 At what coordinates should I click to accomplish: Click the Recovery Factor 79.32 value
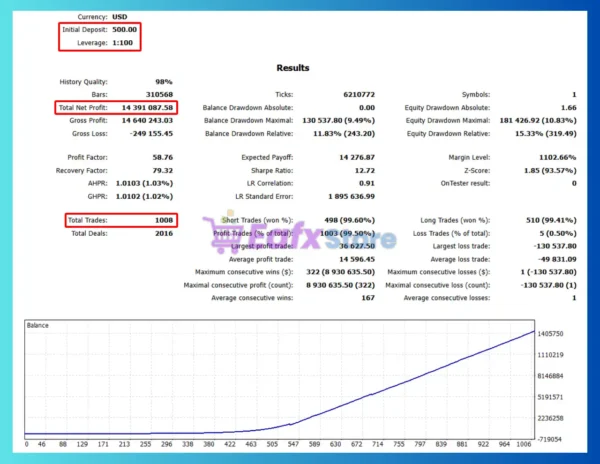pos(163,170)
